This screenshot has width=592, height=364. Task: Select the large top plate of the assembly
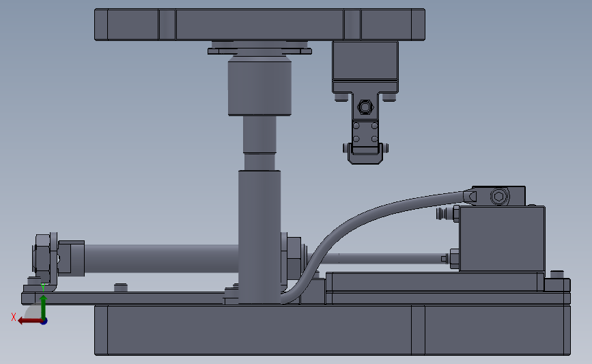(x=259, y=25)
